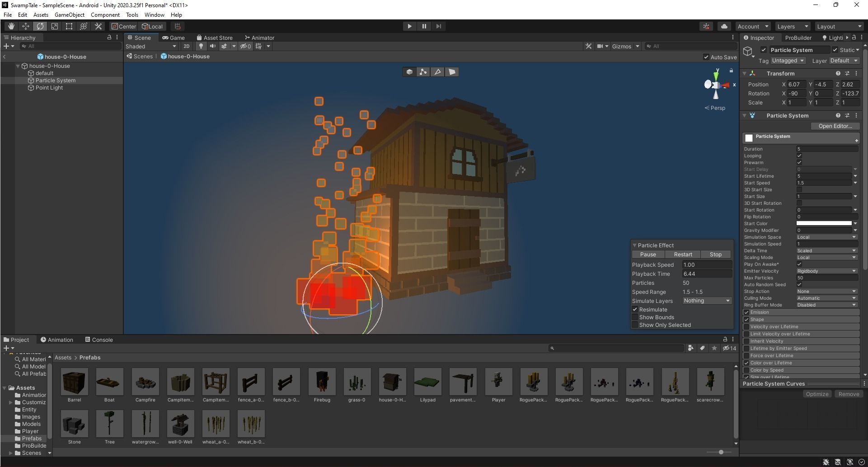The height and width of the screenshot is (467, 868).
Task: Open the Account dropdown
Action: pyautogui.click(x=752, y=26)
